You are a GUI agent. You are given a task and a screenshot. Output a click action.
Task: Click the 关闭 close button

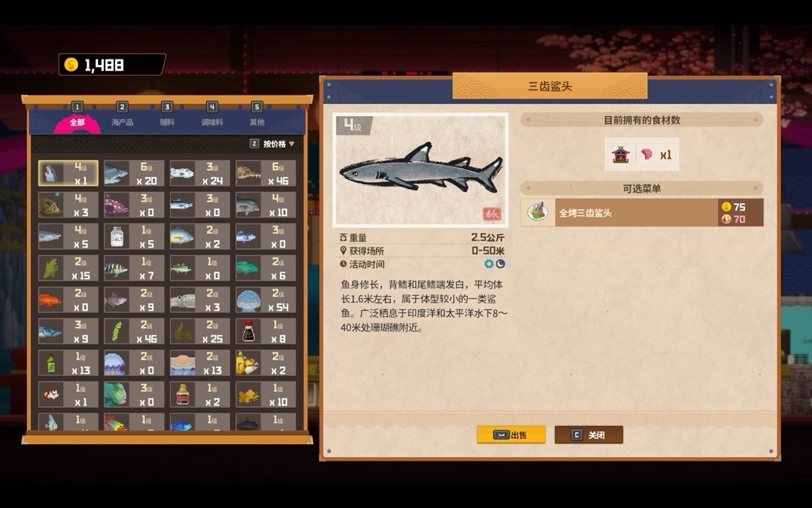coord(589,434)
